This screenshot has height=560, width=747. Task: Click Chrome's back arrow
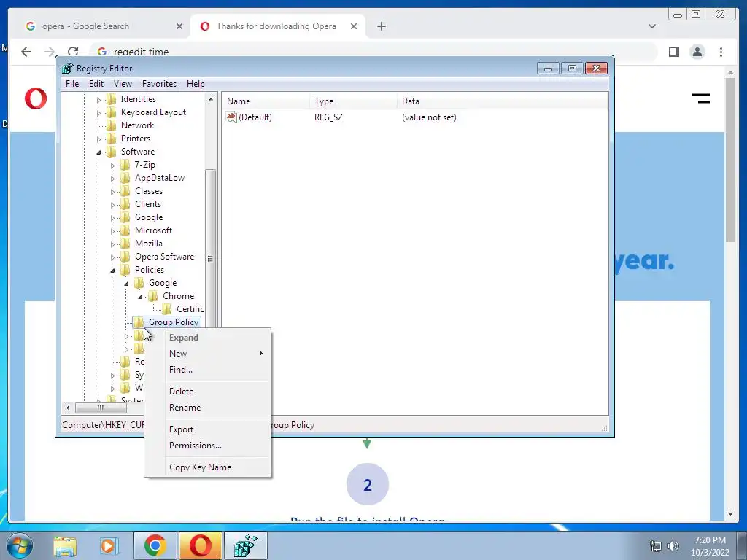26,52
